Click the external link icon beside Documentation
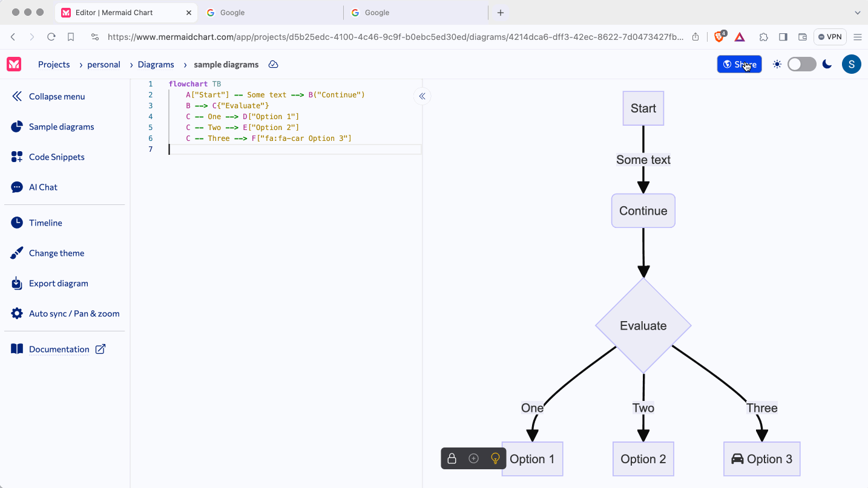 pos(100,349)
